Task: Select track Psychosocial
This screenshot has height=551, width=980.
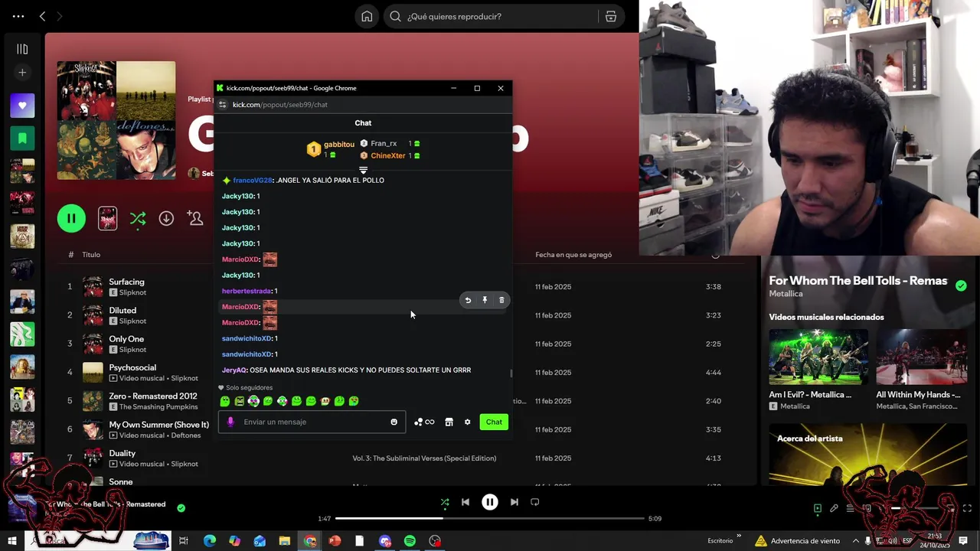Action: pos(132,367)
